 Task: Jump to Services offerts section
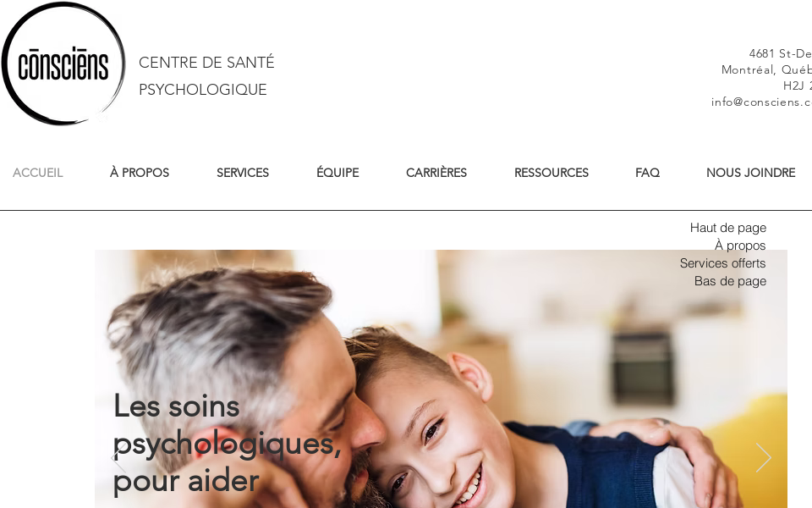pyautogui.click(x=723, y=263)
